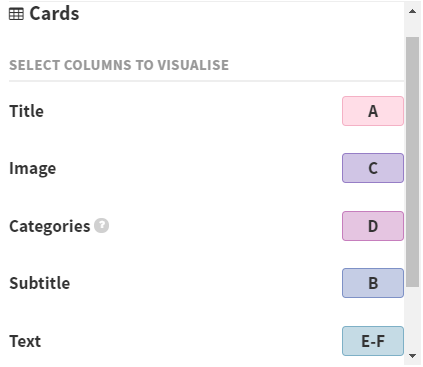The width and height of the screenshot is (423, 367).
Task: Click the Subtitle binding label
Action: 40,283
